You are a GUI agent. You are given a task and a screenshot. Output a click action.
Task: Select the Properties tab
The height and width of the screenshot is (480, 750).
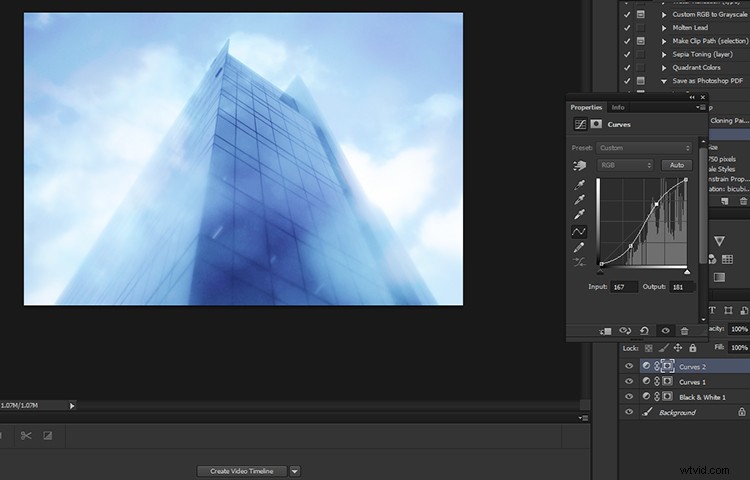(586, 108)
